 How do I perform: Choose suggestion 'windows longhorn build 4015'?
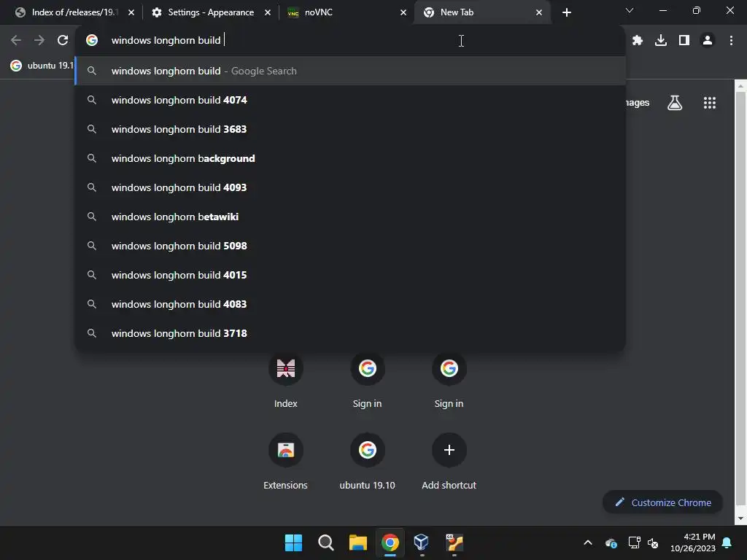click(x=351, y=275)
